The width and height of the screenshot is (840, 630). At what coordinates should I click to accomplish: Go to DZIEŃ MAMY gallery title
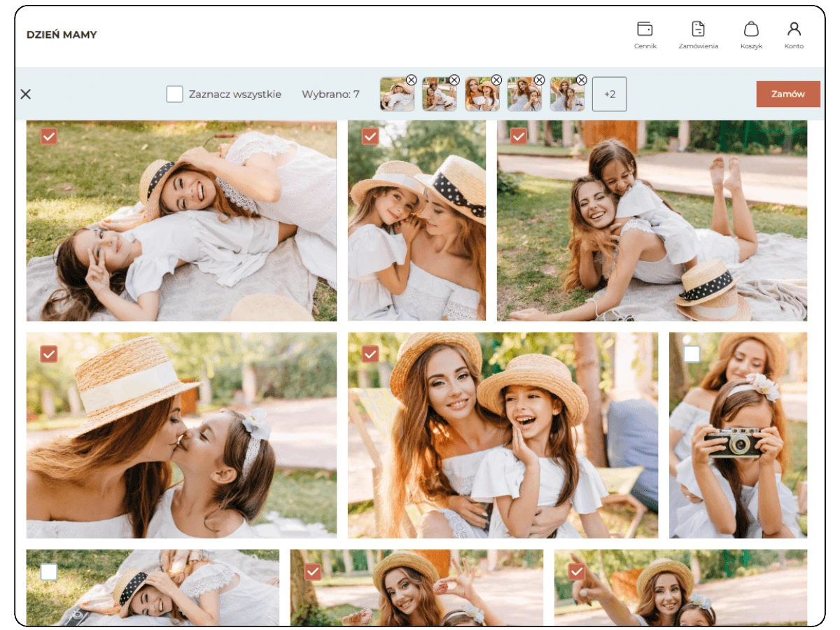pos(62,34)
